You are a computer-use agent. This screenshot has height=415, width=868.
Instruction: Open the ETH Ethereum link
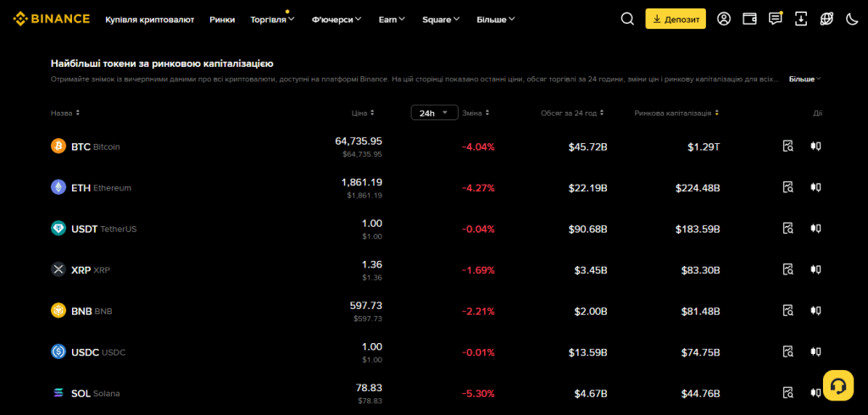click(x=102, y=187)
